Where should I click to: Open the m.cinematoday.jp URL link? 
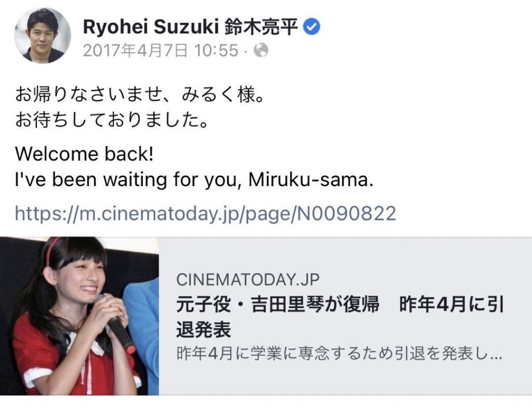pyautogui.click(x=205, y=213)
